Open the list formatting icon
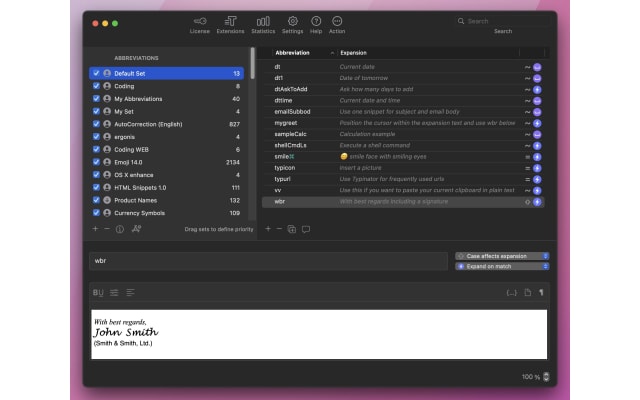 click(x=114, y=293)
